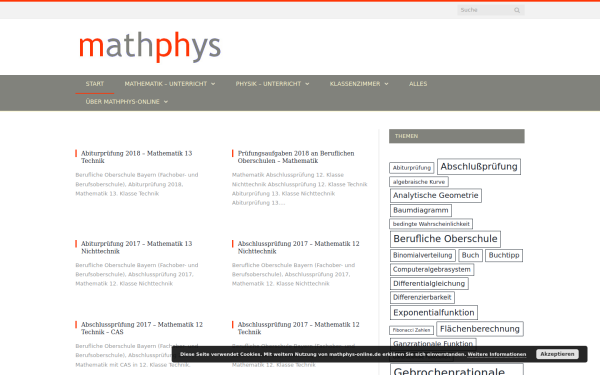Image resolution: width=600 pixels, height=375 pixels.
Task: Open Abiturprüfung 2017 – Mathematik 13 Nichttechnik
Action: coord(136,247)
